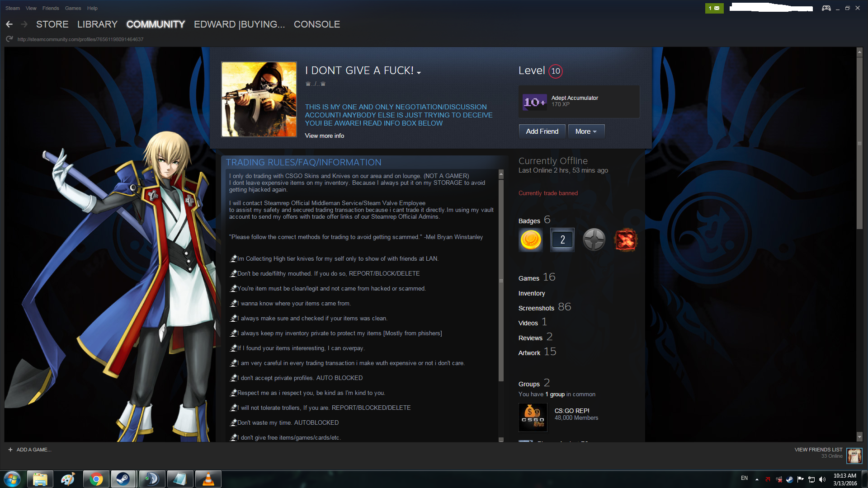Click the page reload icon
The height and width of the screenshot is (488, 868).
pyautogui.click(x=9, y=39)
